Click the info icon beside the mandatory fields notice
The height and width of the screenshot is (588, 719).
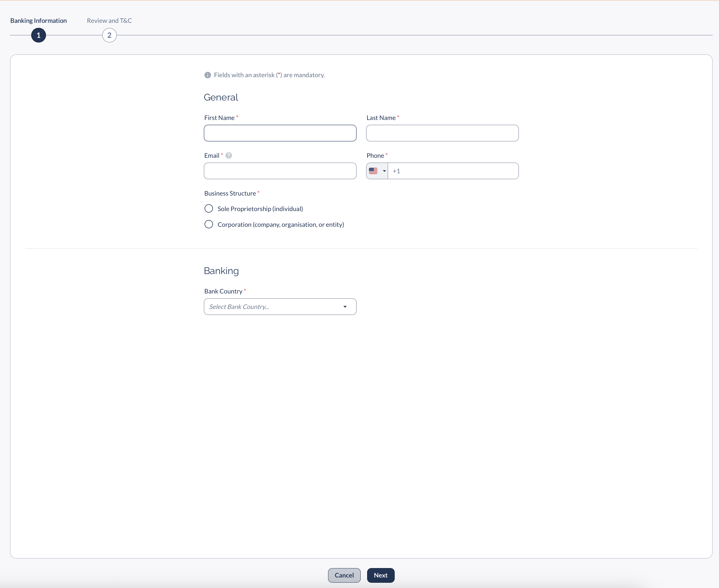coord(207,75)
